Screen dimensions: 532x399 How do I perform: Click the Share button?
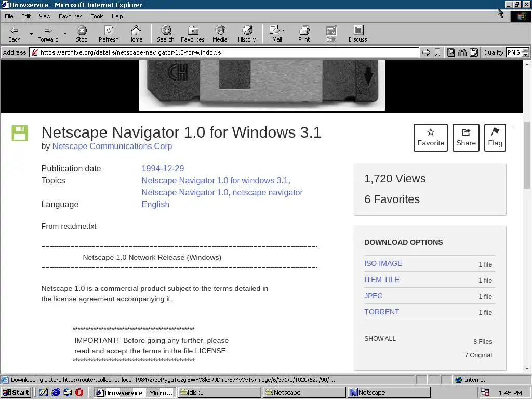[466, 137]
